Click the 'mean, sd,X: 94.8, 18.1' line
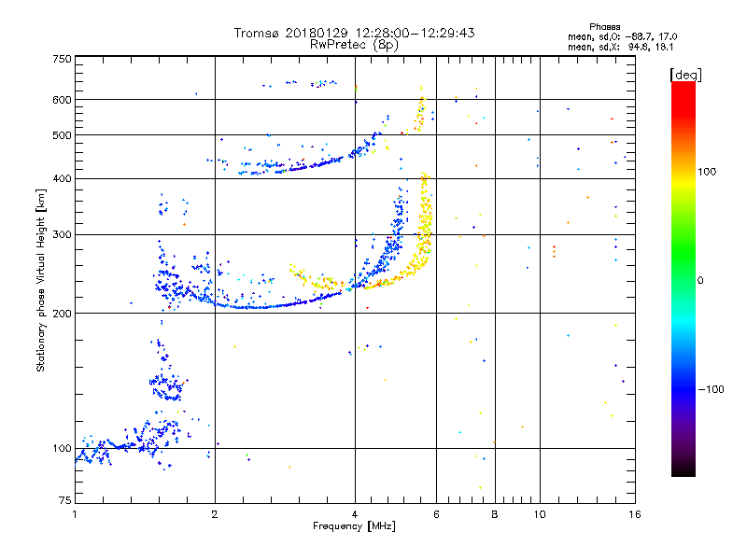The width and height of the screenshot is (747, 560). tap(620, 48)
